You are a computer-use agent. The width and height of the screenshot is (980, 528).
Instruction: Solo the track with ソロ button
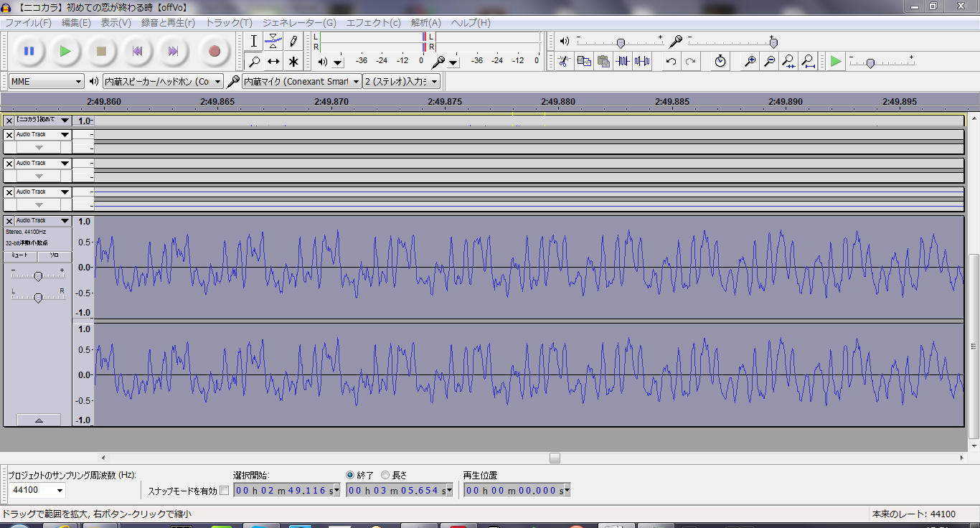pos(54,255)
